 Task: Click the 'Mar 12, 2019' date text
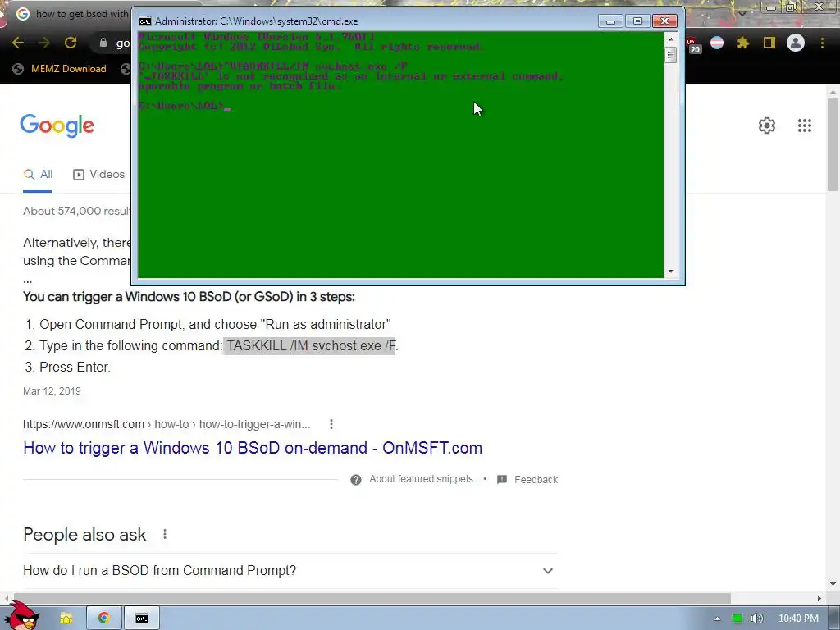pos(52,391)
